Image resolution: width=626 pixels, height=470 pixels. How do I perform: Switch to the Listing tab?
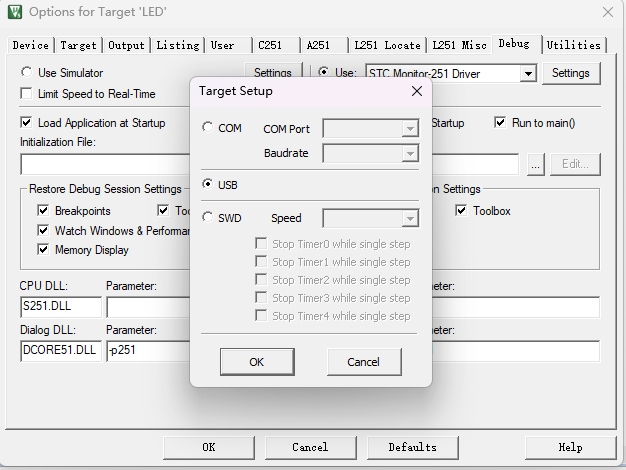coord(178,45)
